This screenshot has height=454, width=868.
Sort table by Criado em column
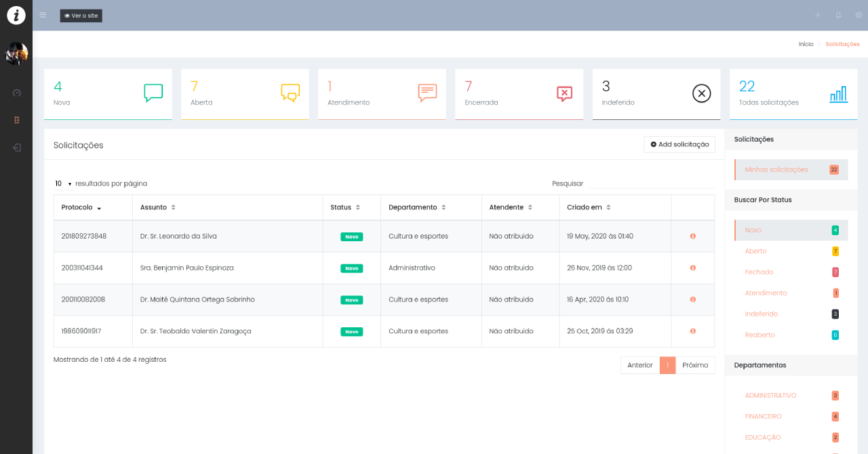click(589, 207)
